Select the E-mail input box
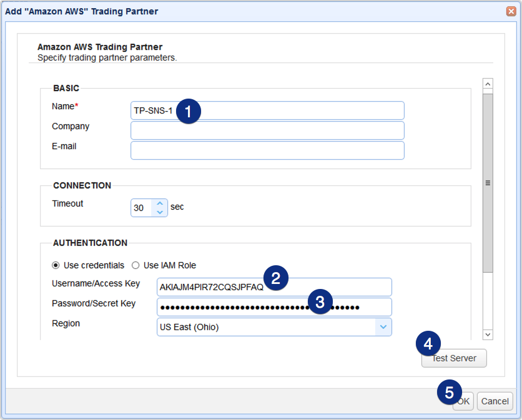The width and height of the screenshot is (522, 420). click(267, 150)
